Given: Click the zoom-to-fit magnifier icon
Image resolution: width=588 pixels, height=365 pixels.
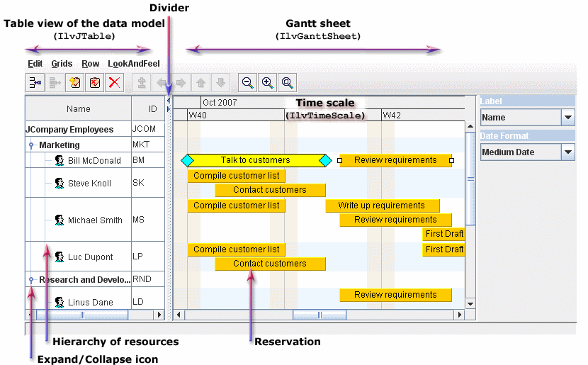Looking at the screenshot, I should [x=287, y=83].
